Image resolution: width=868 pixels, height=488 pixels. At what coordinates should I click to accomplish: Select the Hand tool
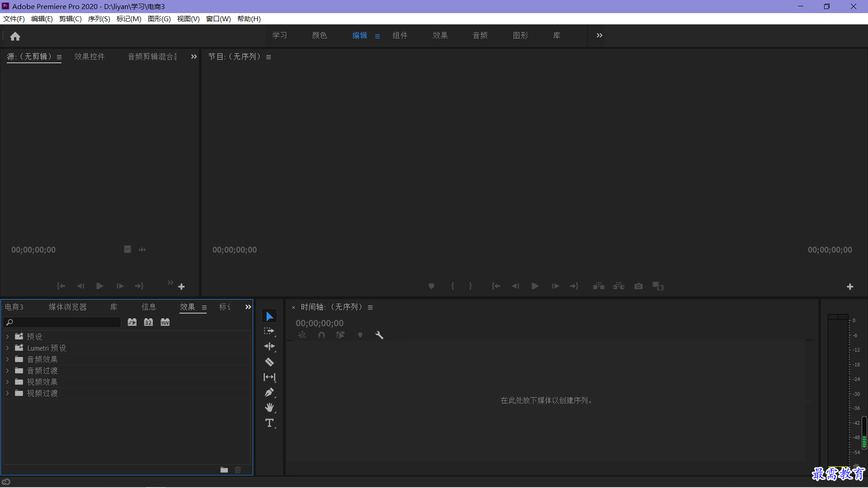coord(269,408)
